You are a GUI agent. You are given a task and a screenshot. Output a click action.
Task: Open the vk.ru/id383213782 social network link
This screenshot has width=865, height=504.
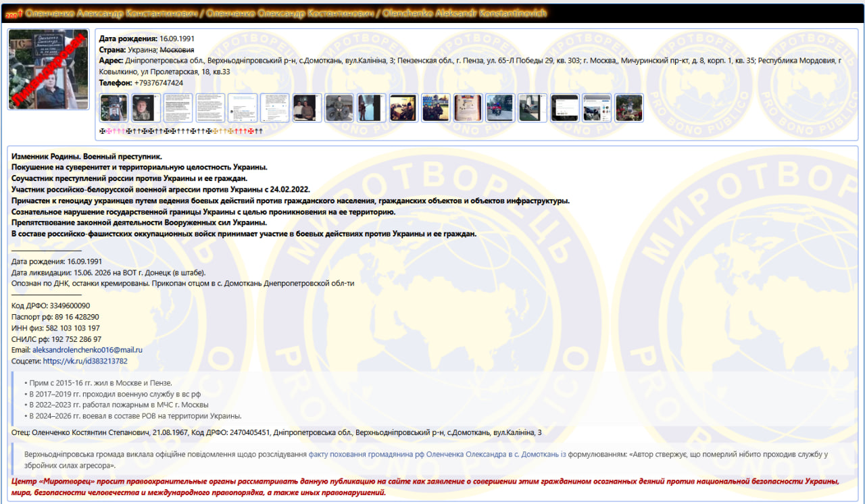(85, 361)
